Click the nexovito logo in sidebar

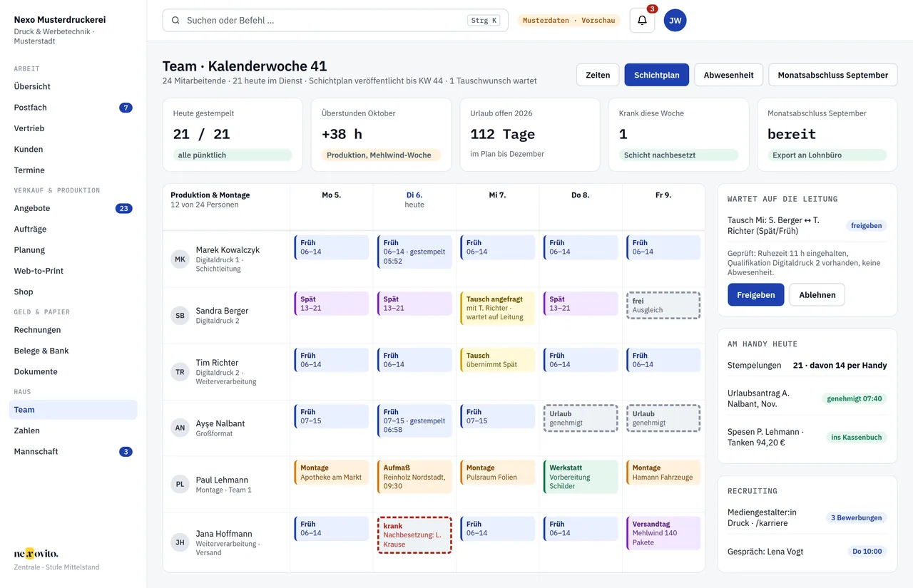click(36, 553)
